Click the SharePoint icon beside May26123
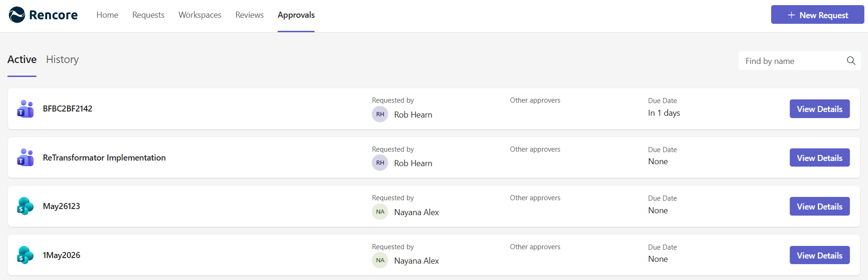The width and height of the screenshot is (868, 280). click(x=25, y=206)
